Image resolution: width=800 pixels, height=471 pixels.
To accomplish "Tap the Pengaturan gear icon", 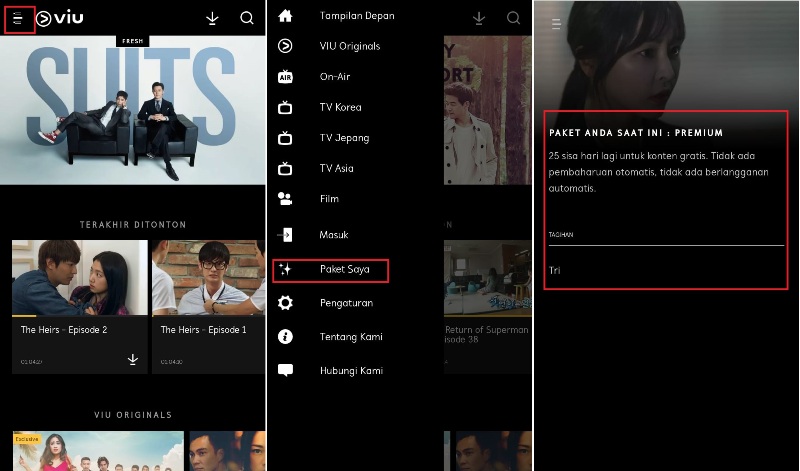I will click(285, 303).
